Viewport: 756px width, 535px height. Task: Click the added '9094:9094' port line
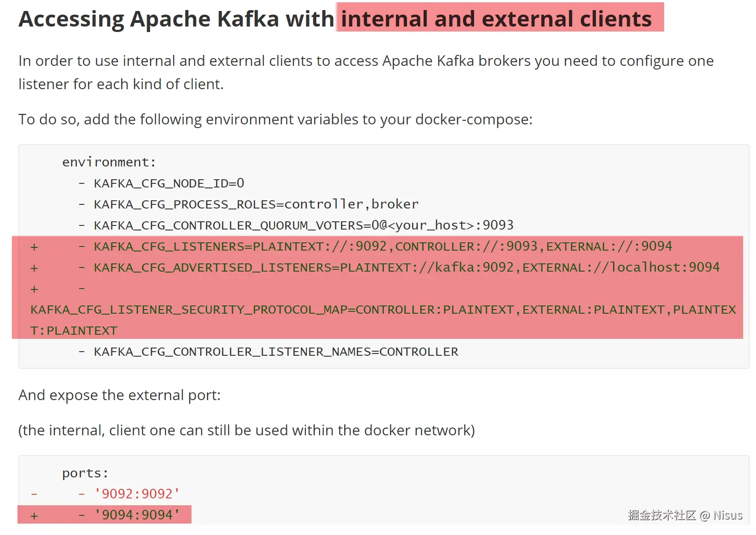137,515
